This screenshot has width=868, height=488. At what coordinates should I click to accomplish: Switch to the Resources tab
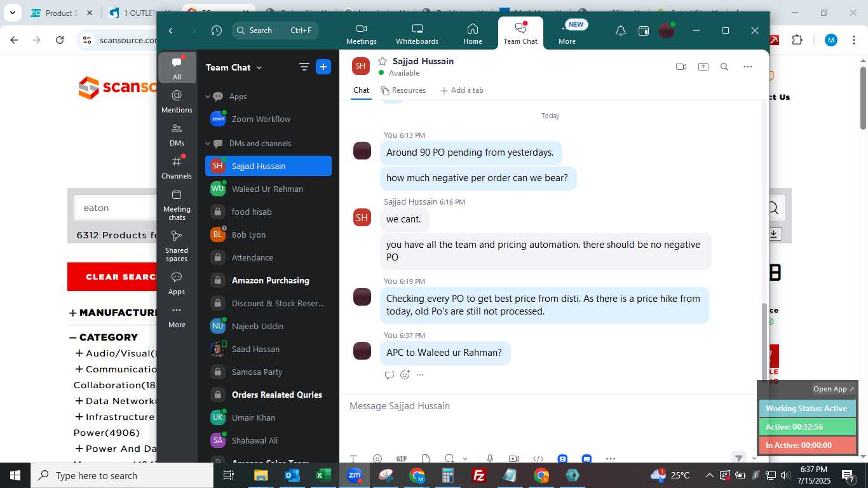coord(403,90)
